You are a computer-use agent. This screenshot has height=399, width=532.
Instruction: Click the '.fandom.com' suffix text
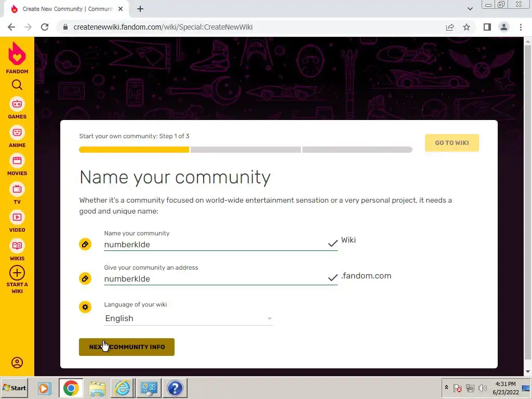coord(366,276)
